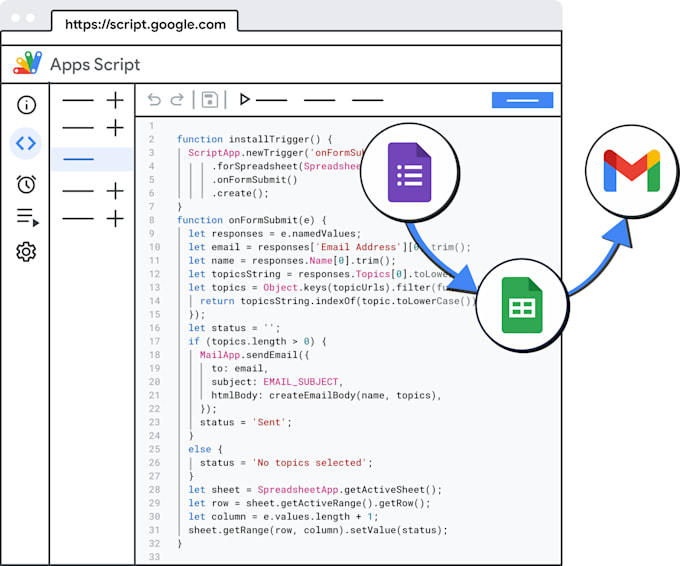
Task: Click 'if (topics.length > 0) {' line
Action: (257, 341)
